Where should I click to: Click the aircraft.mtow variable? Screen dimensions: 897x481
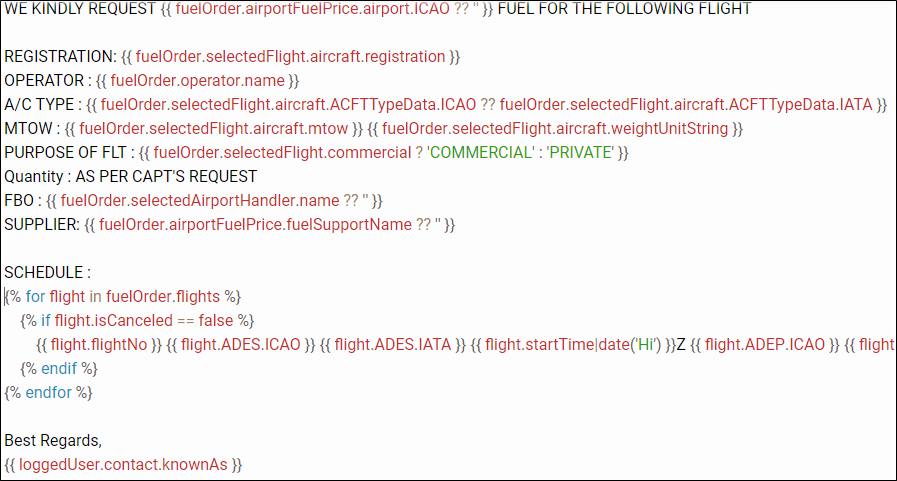pos(213,129)
